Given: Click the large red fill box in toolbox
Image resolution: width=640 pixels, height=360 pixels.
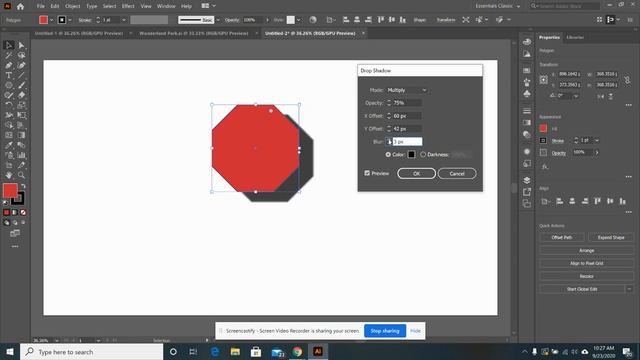Looking at the screenshot, I should click(10, 191).
